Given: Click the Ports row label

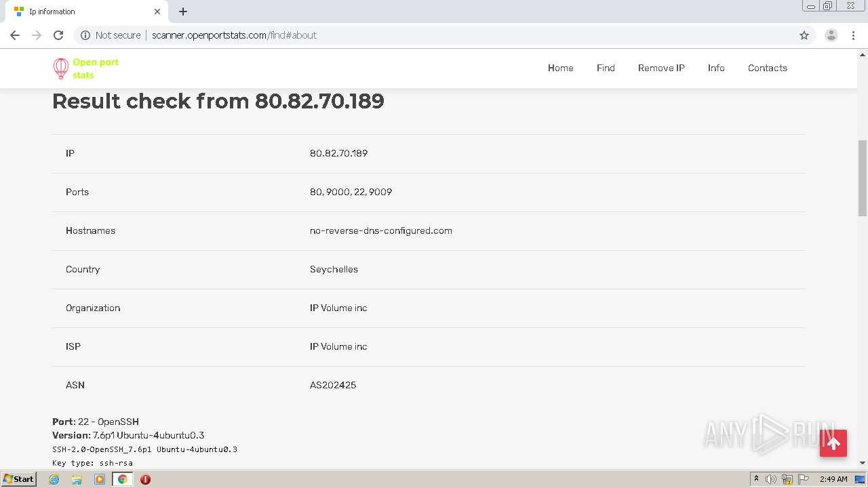Looking at the screenshot, I should pyautogui.click(x=77, y=192).
